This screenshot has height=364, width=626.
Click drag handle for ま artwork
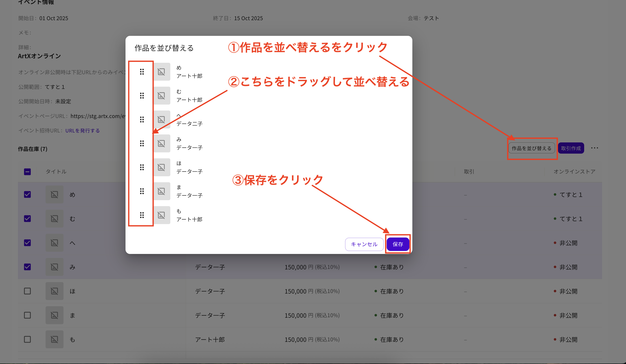tap(142, 191)
